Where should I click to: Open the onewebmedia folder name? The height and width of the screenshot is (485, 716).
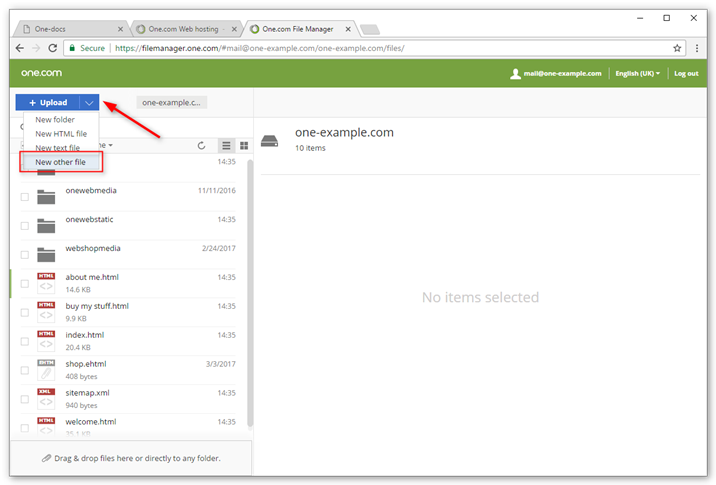(x=91, y=190)
